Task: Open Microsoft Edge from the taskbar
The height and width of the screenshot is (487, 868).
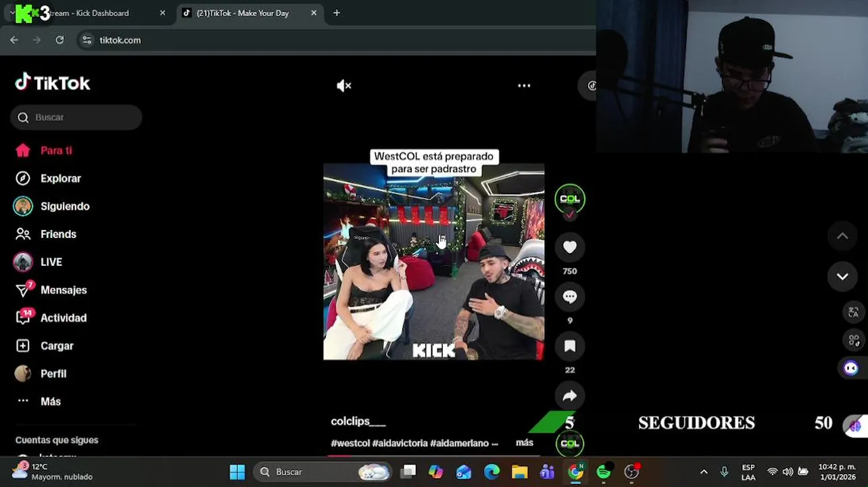Action: click(491, 472)
